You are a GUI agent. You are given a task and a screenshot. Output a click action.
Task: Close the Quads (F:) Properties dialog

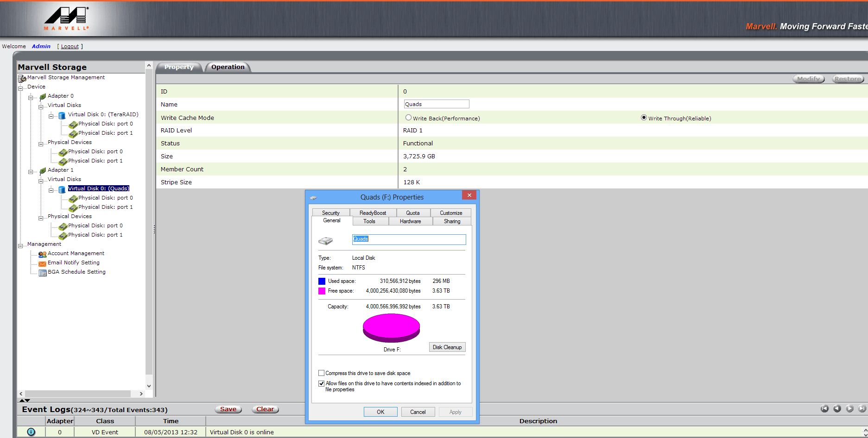click(x=469, y=195)
